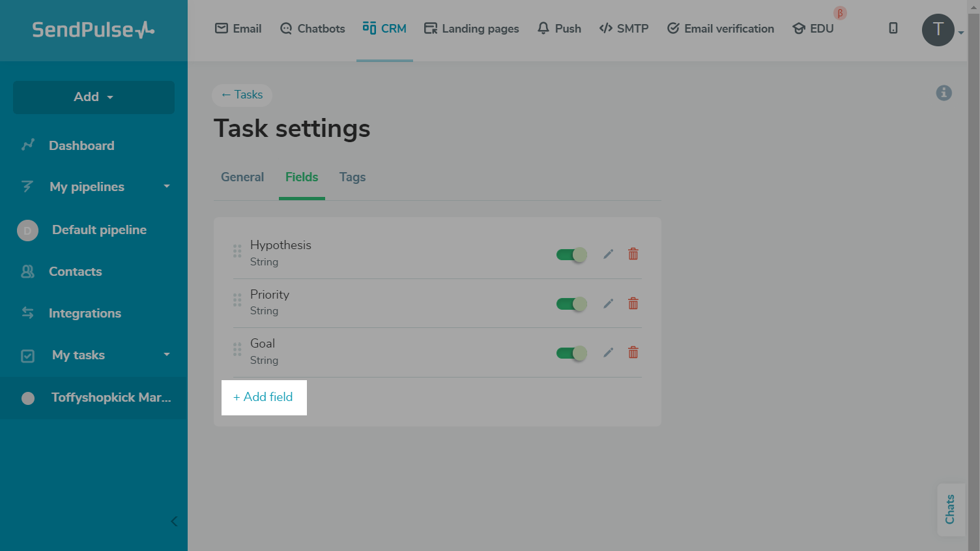Screen dimensions: 980x551
Task: Open the Tags tab
Action: click(x=353, y=177)
